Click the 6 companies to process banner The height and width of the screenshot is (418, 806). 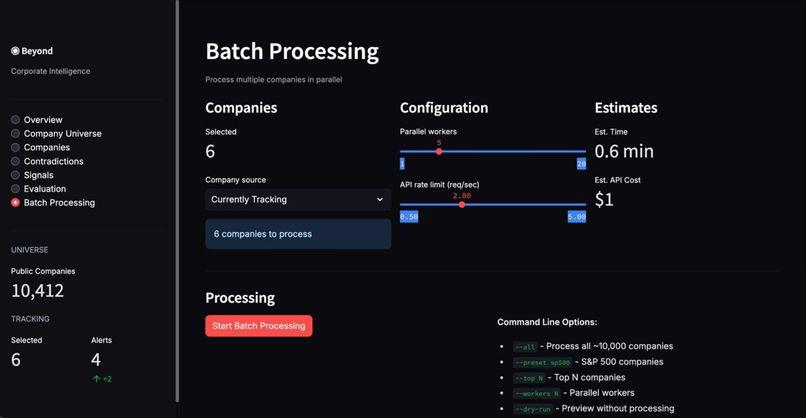[298, 234]
